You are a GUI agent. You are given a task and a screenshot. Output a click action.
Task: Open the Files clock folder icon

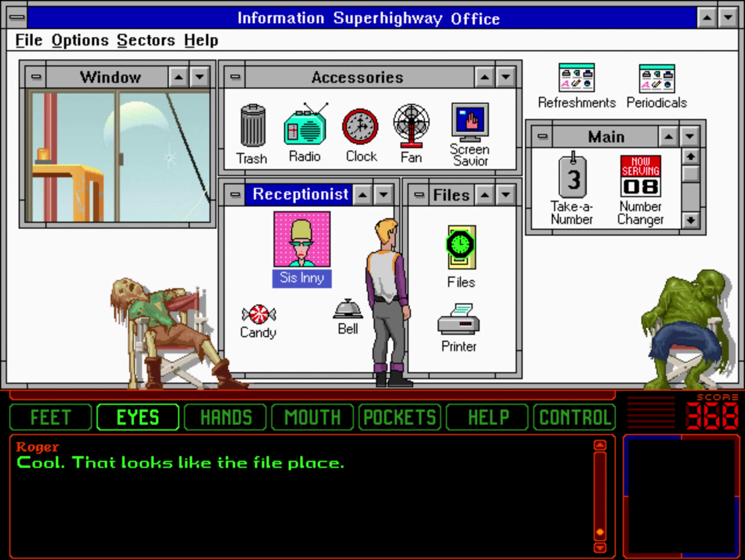[x=461, y=247]
